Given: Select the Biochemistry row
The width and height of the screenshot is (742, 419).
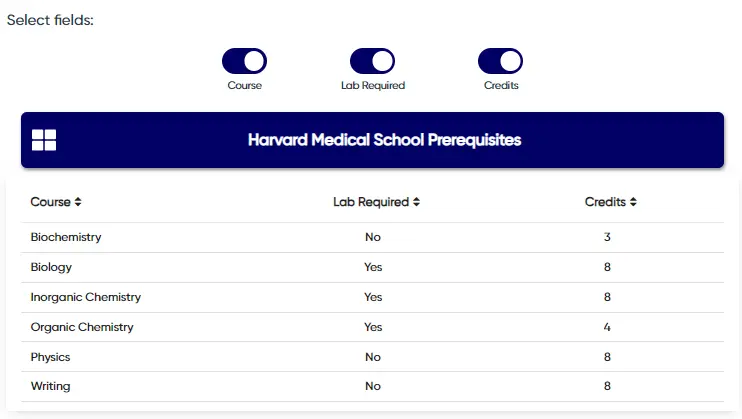Looking at the screenshot, I should tap(66, 238).
